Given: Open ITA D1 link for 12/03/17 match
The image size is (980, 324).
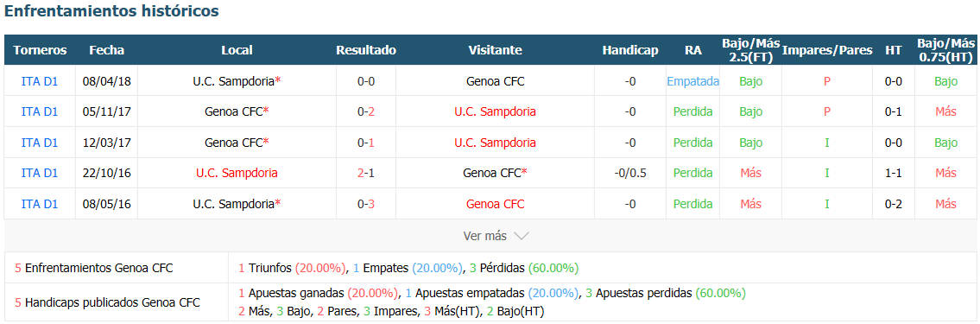Looking at the screenshot, I should click(40, 143).
